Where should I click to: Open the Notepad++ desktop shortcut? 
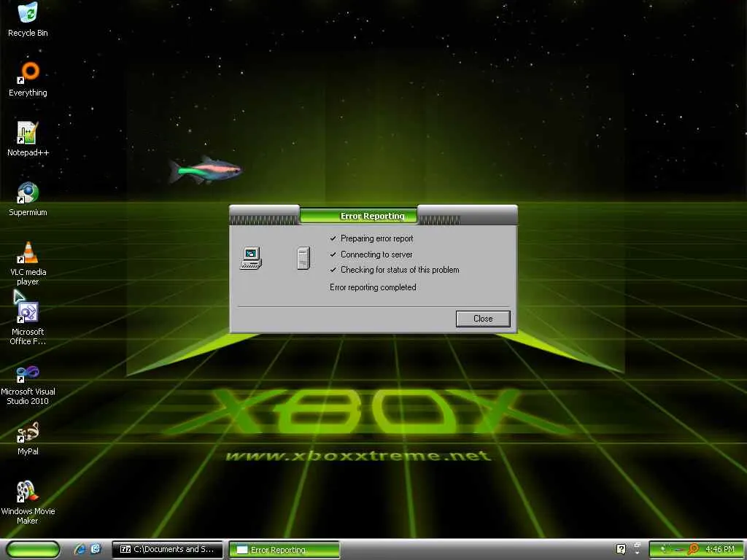[x=28, y=139]
